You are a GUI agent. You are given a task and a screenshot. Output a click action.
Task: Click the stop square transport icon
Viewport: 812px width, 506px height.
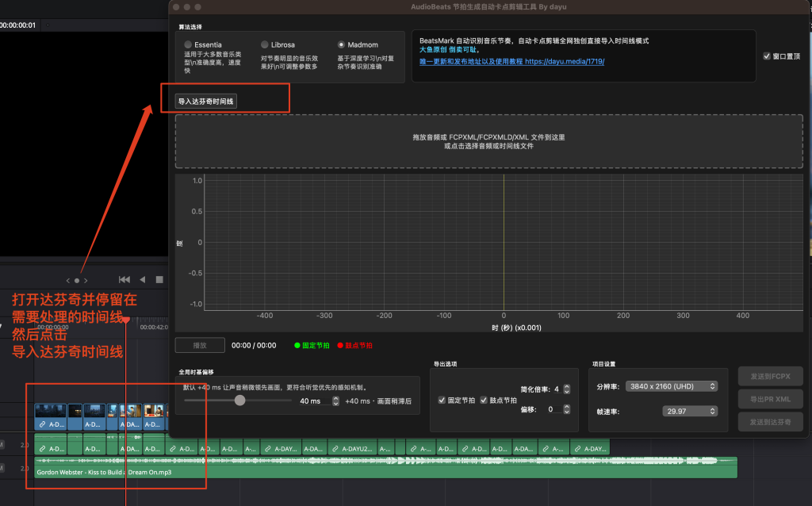coord(159,279)
